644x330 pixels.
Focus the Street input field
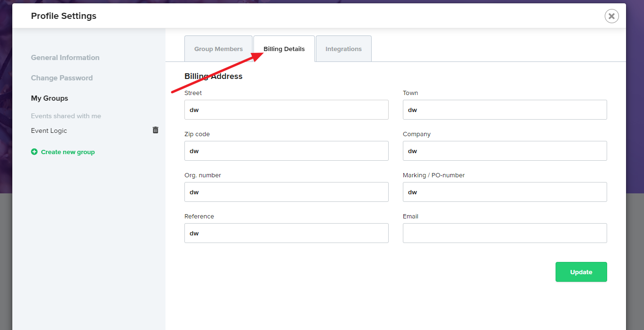pyautogui.click(x=287, y=110)
